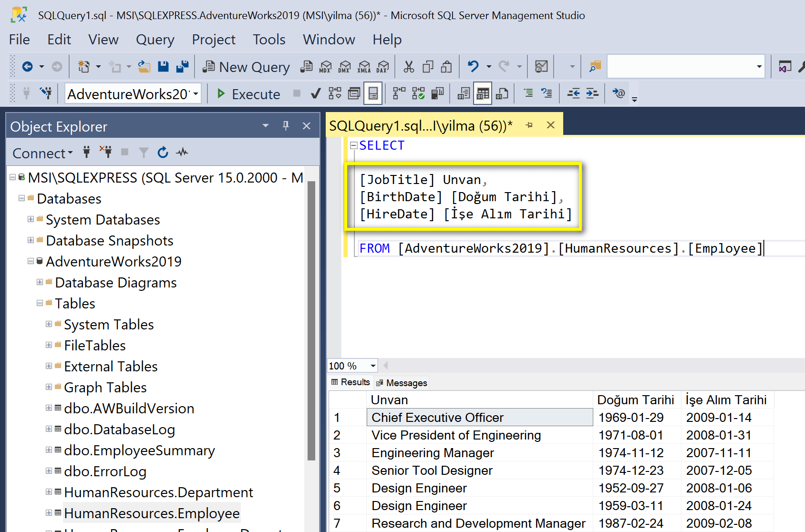Click the DAX query icon
The image size is (805, 532).
[x=382, y=67]
